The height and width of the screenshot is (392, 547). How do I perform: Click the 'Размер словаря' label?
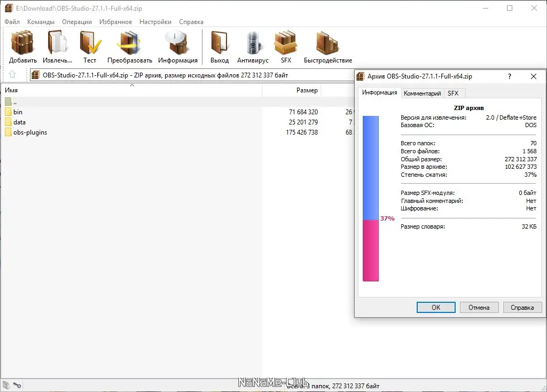423,226
